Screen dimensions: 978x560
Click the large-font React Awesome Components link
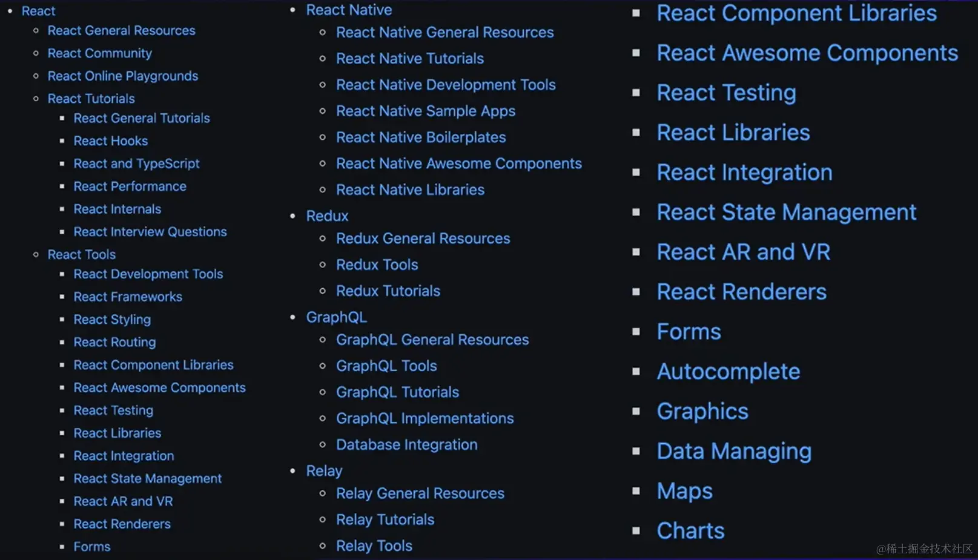[x=808, y=53]
